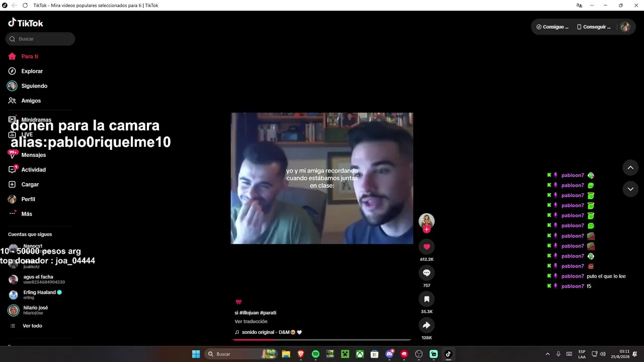This screenshot has width=644, height=362.
Task: Share the video using the arrow icon
Action: 427,325
